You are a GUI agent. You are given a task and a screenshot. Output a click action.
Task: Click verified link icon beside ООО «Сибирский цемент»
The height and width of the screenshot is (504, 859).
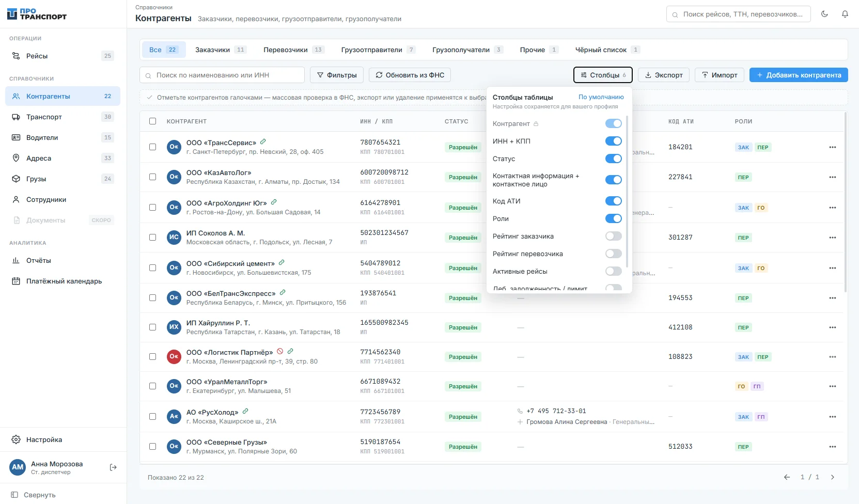coord(282,263)
